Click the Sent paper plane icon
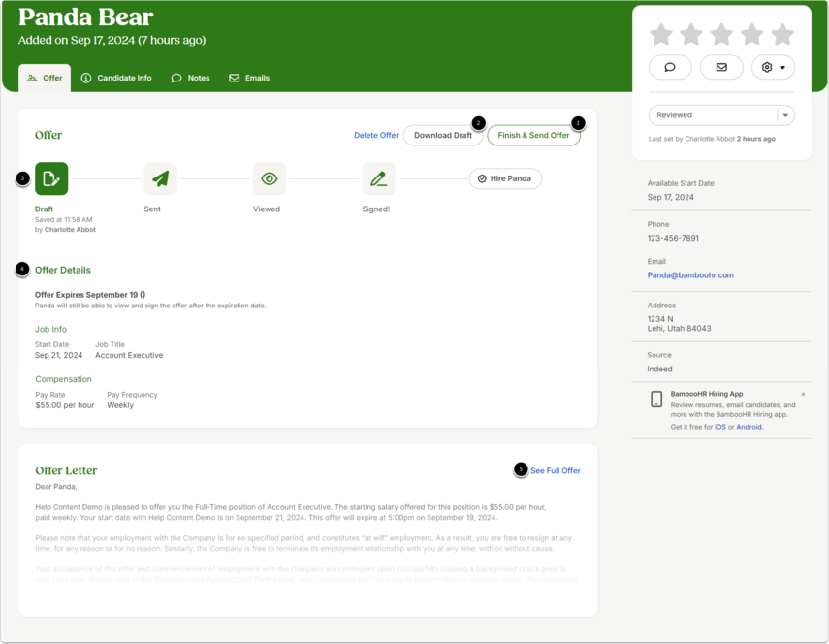 pos(161,178)
